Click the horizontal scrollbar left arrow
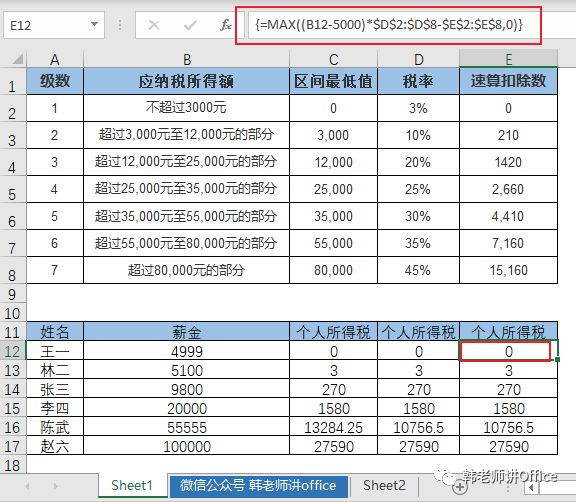This screenshot has width=576, height=502. pos(531,488)
